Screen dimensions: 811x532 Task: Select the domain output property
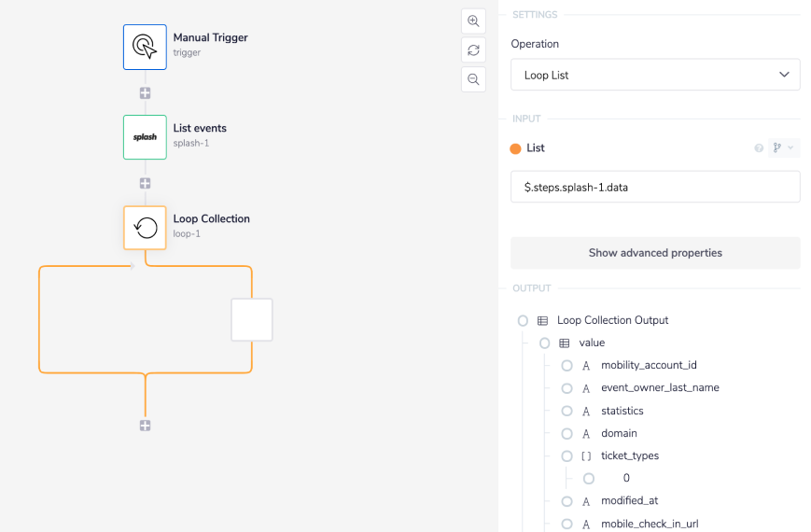click(619, 434)
